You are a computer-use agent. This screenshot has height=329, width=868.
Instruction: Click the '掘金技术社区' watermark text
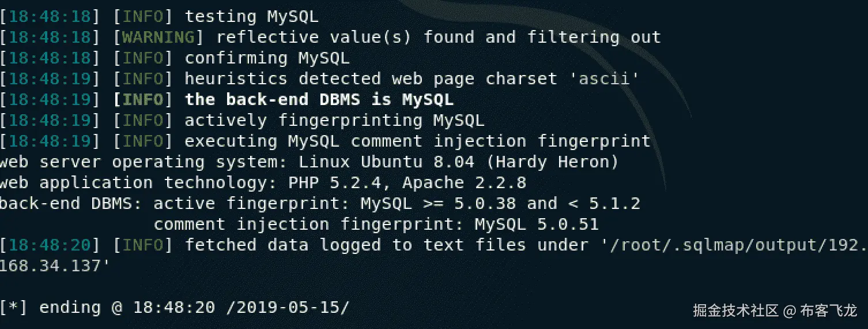(735, 311)
